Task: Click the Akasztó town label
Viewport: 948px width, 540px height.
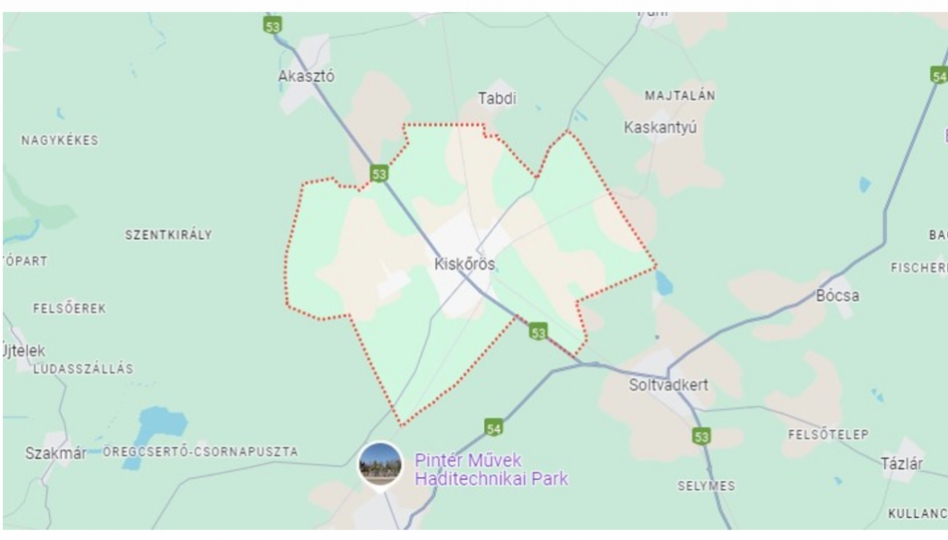Action: (306, 76)
